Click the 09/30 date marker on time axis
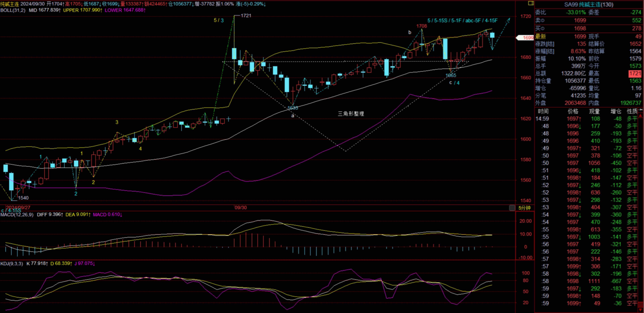 [241, 207]
